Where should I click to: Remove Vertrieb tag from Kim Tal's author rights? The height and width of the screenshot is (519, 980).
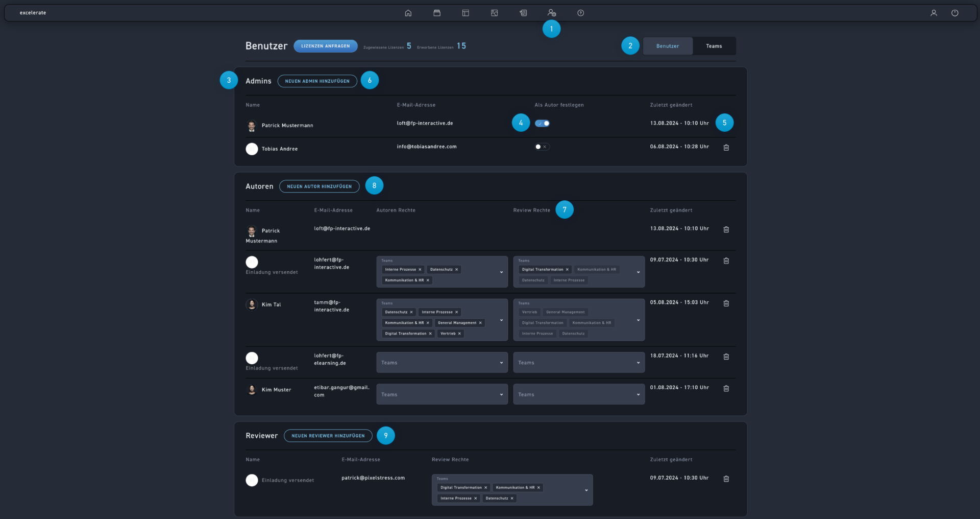[459, 334]
